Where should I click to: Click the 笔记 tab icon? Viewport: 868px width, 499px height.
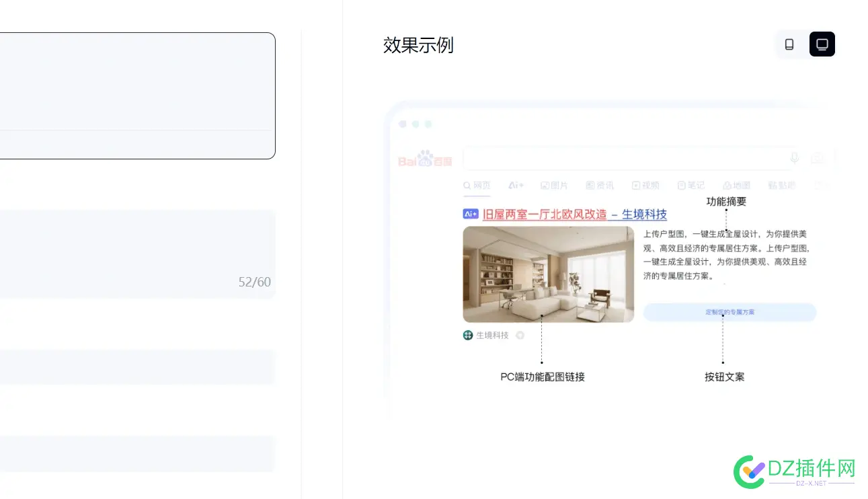[x=683, y=185]
